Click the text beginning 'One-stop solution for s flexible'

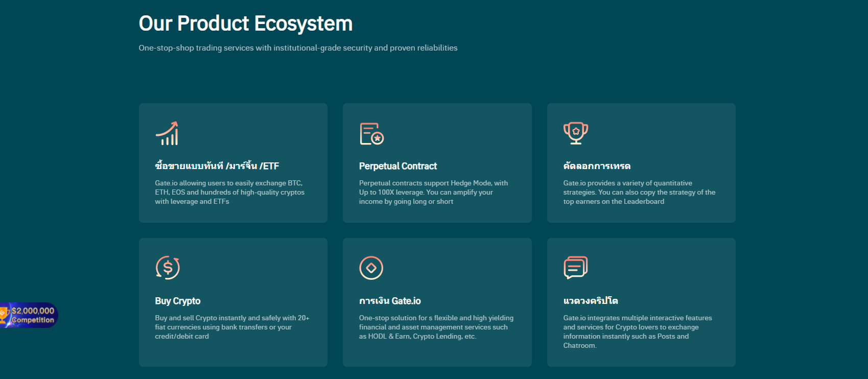pyautogui.click(x=436, y=327)
